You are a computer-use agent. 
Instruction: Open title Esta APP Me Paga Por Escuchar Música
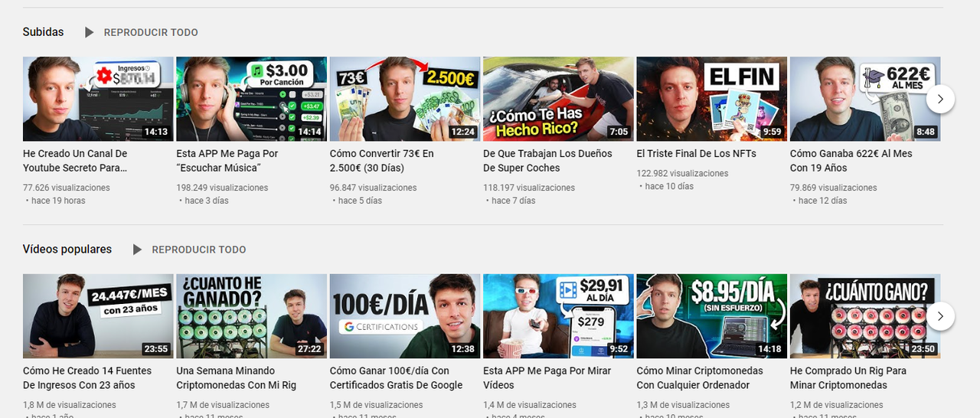coord(227,161)
